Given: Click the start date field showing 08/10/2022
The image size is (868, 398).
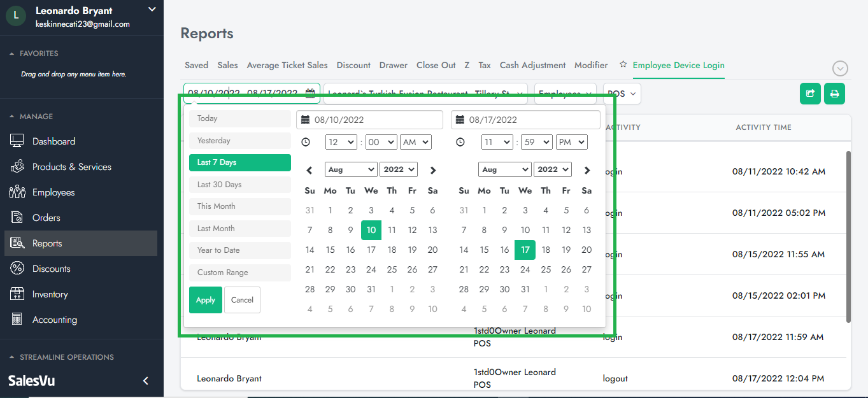Looking at the screenshot, I should [369, 120].
